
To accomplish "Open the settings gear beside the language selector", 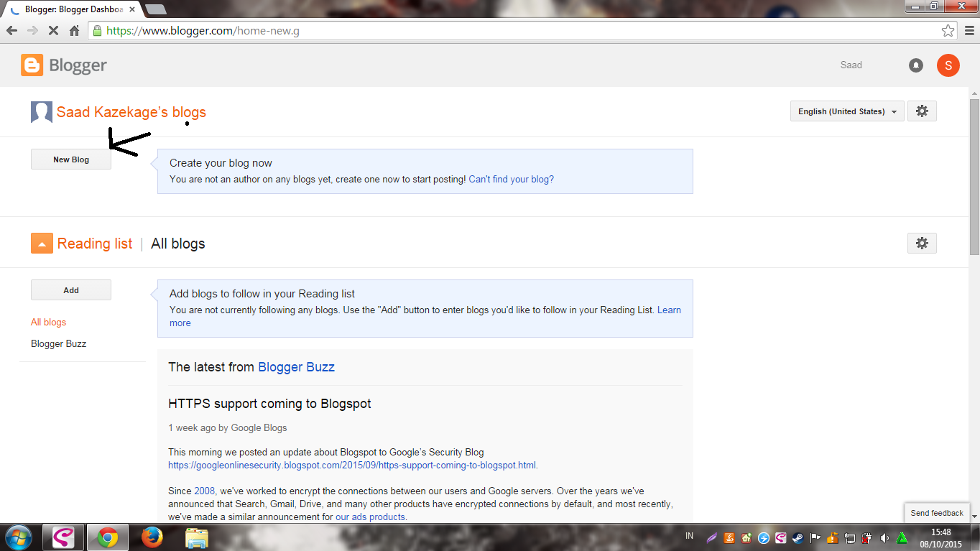I will click(x=922, y=111).
